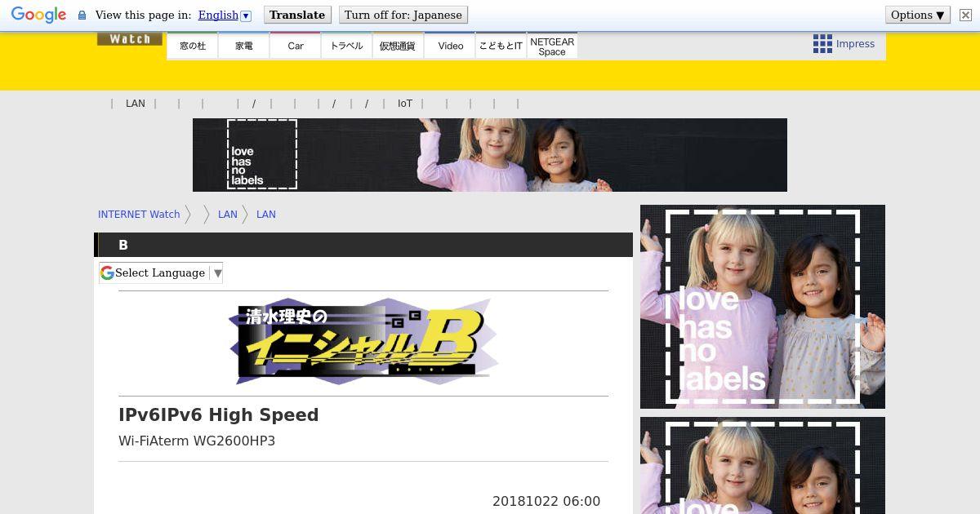Click the Translate button
The width and height of the screenshot is (980, 514).
click(x=297, y=15)
